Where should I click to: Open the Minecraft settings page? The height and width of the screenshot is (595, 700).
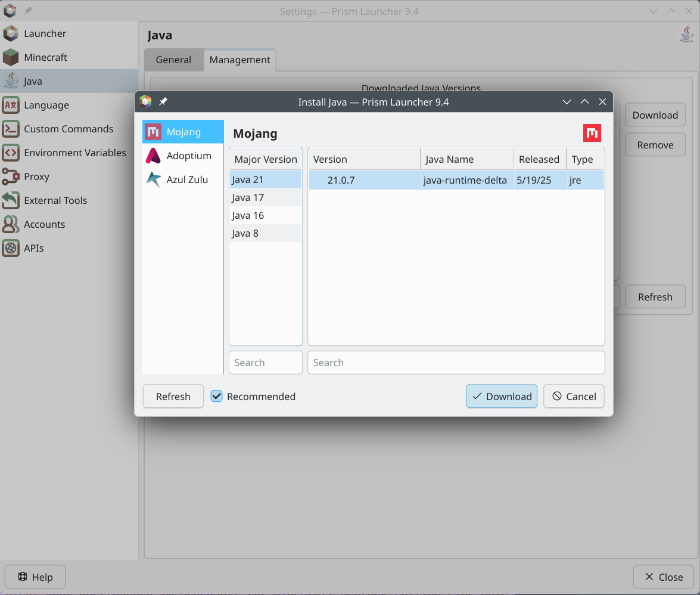point(45,57)
